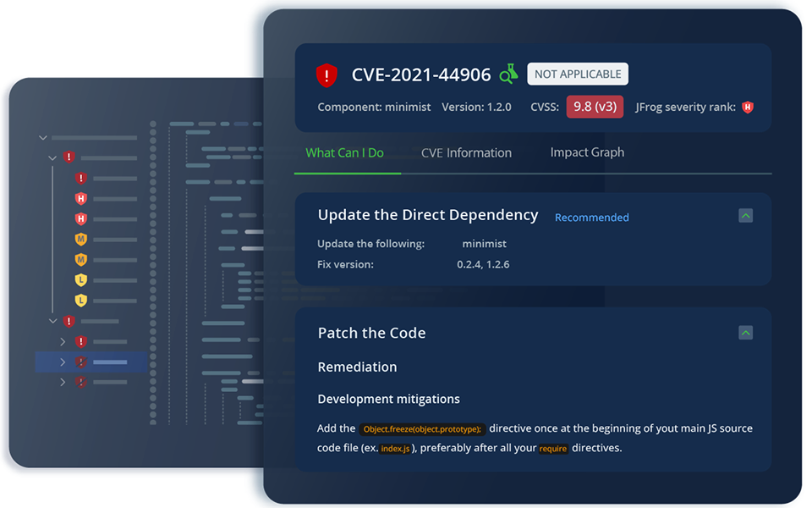The image size is (812, 508).
Task: Select the upper Low severity shield in the tree
Action: point(81,280)
